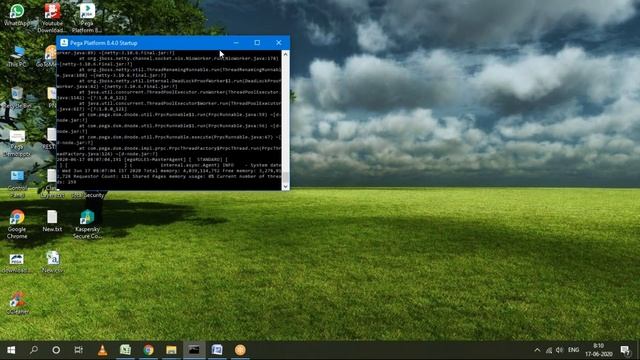Minimize the Pega Platform Startup window
640x360 pixels.
point(236,42)
